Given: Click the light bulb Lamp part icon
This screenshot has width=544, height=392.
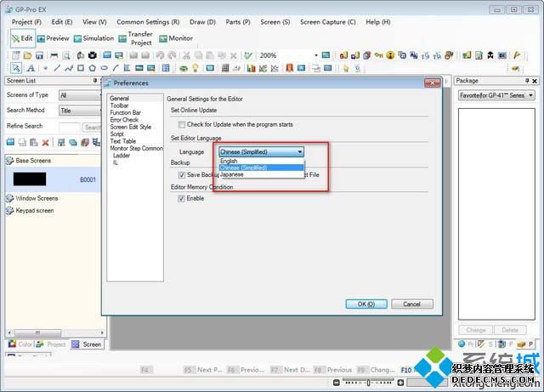Looking at the screenshot, I should (x=195, y=68).
